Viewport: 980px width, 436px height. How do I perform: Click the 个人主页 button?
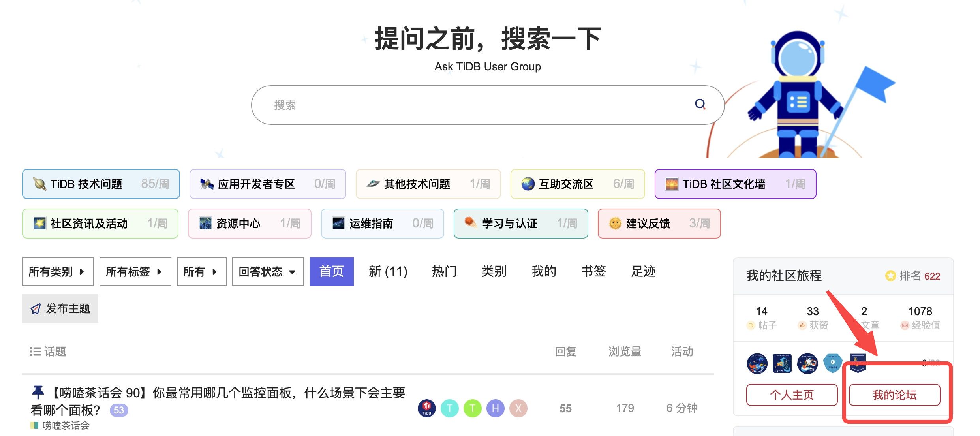pos(792,395)
